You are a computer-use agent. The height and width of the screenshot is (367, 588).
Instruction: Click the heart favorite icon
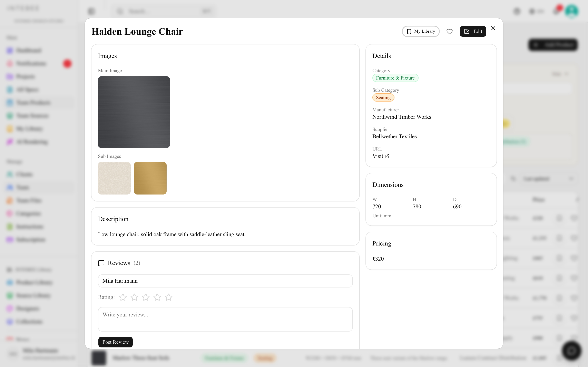449,31
